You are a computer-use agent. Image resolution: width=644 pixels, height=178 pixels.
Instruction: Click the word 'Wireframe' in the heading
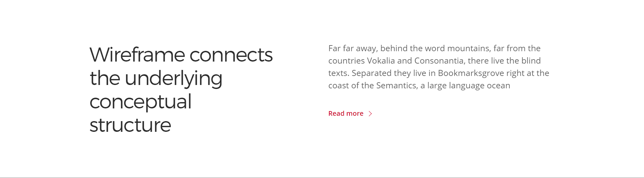coord(137,55)
